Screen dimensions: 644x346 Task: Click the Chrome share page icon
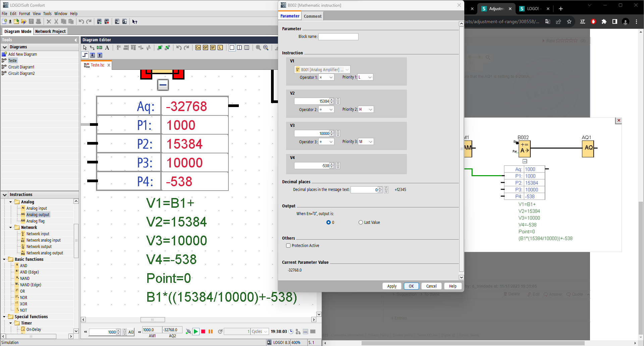(x=558, y=21)
